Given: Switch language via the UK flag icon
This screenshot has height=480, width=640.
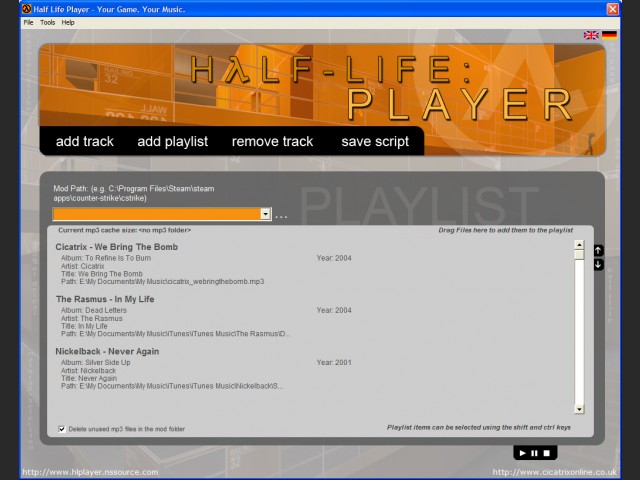Looking at the screenshot, I should click(591, 35).
